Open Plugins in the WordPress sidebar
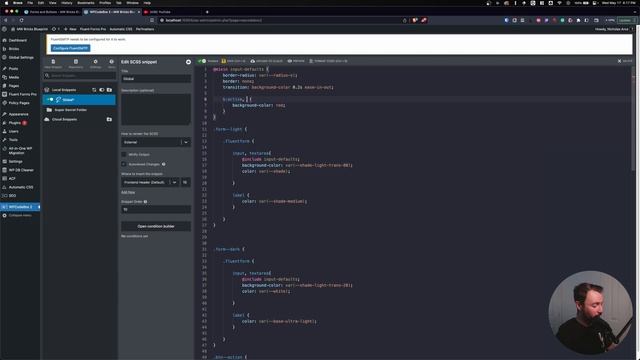This screenshot has height=360, width=640. (15, 123)
